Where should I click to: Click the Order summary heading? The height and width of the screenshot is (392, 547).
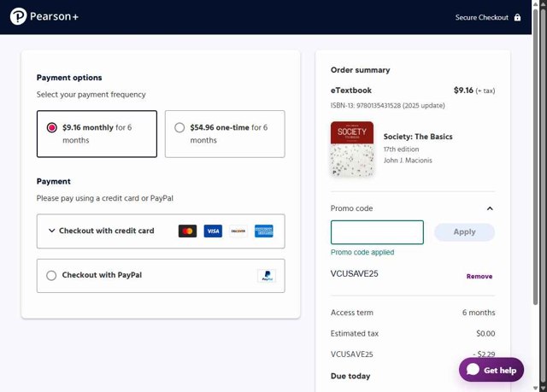click(361, 70)
